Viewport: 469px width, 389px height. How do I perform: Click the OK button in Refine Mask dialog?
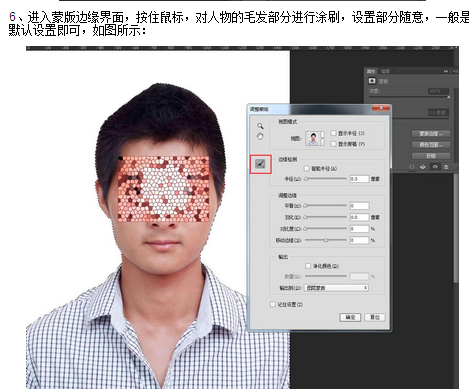(x=350, y=317)
